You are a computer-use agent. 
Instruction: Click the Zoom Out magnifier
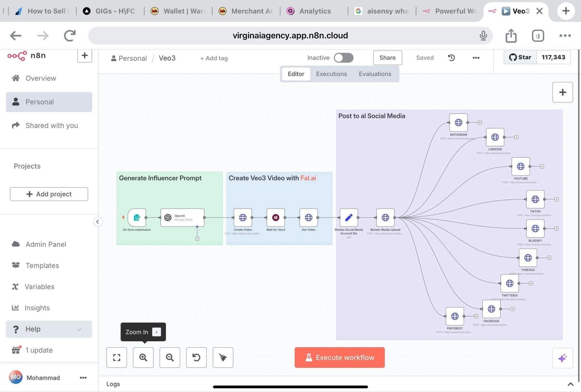170,357
